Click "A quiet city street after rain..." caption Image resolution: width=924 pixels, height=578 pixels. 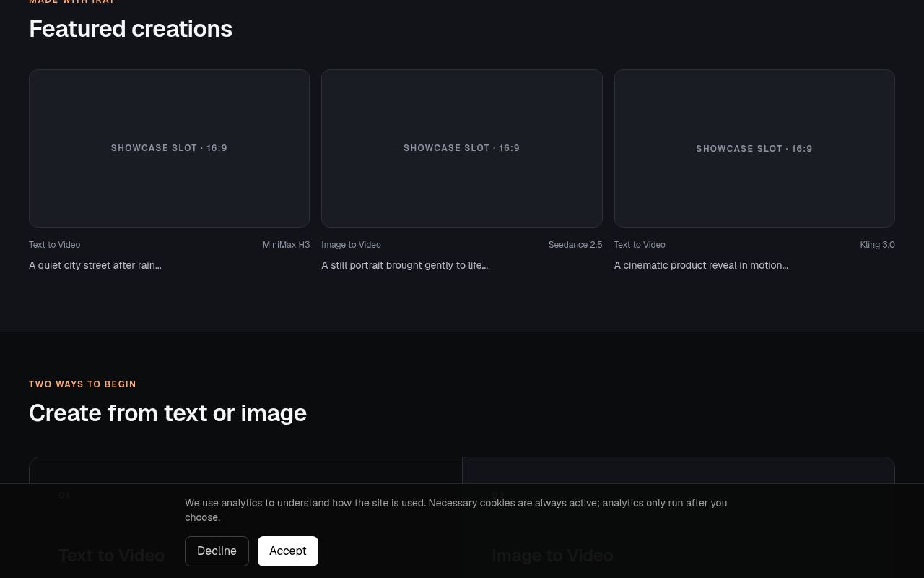[x=95, y=265]
